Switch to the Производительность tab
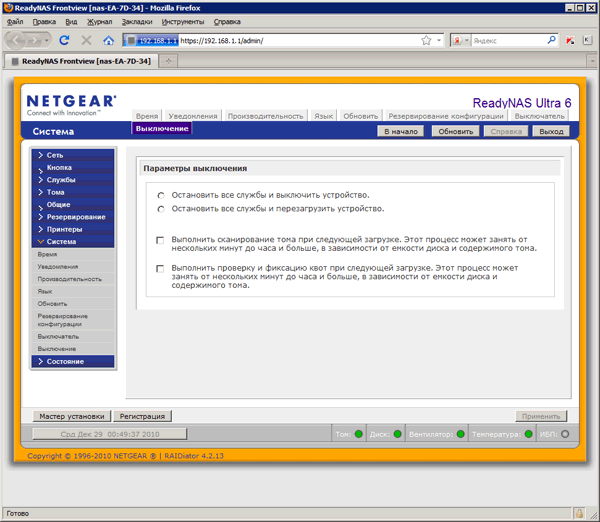600x522 pixels. click(x=266, y=116)
